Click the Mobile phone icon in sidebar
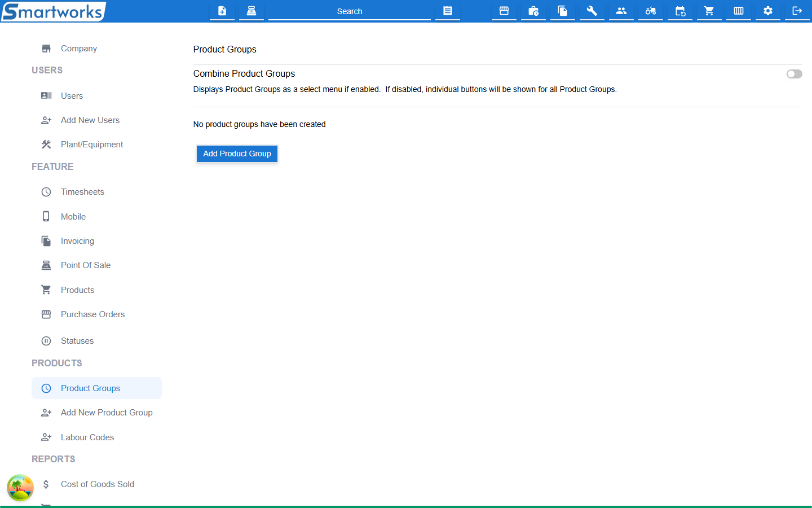Screen dimensions: 812x508 tap(46, 217)
